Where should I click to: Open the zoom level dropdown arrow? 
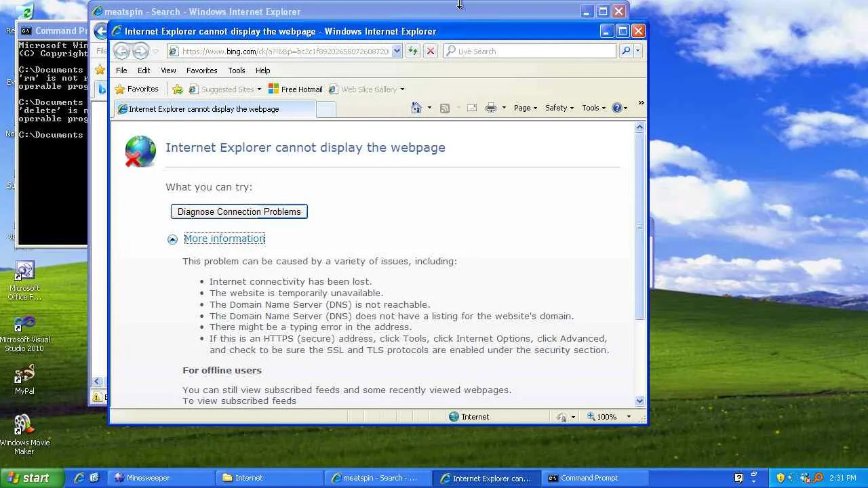click(629, 417)
